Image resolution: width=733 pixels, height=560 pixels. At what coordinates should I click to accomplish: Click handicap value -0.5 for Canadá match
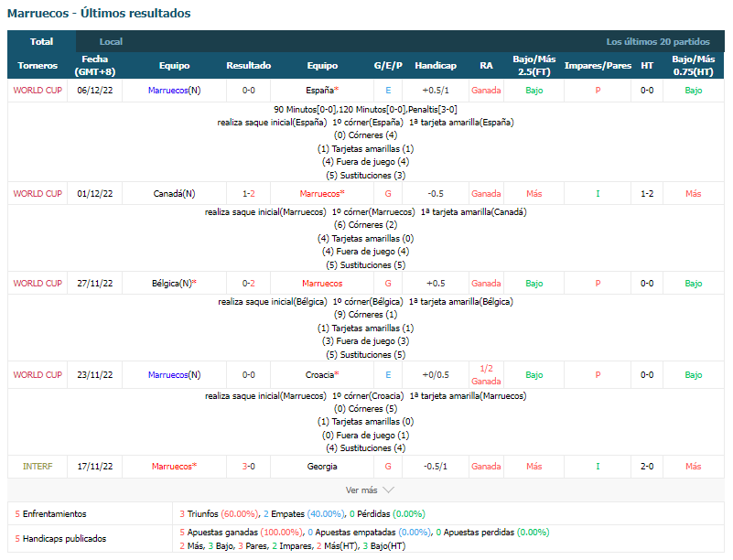click(x=436, y=193)
